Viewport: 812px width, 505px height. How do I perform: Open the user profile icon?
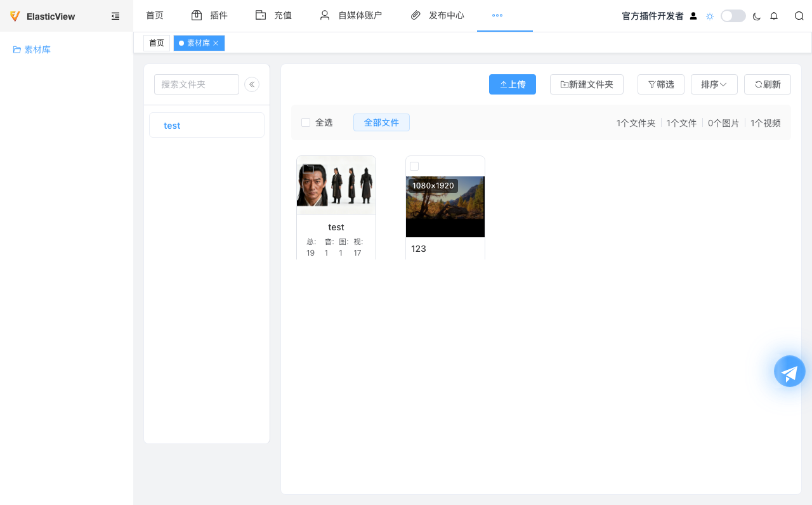(x=693, y=16)
